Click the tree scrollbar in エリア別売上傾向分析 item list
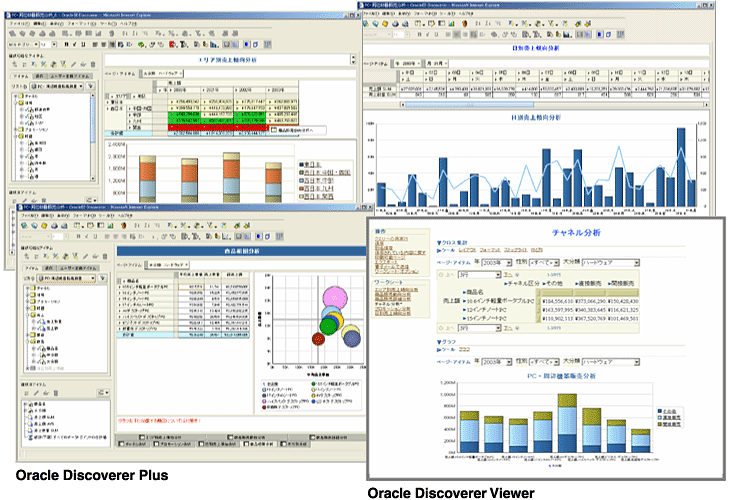 (93, 136)
